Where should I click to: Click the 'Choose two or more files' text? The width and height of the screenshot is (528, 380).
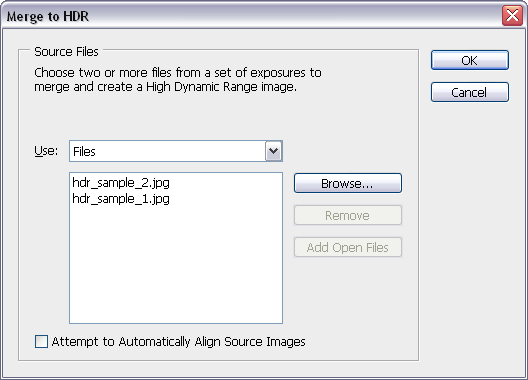[x=178, y=72]
